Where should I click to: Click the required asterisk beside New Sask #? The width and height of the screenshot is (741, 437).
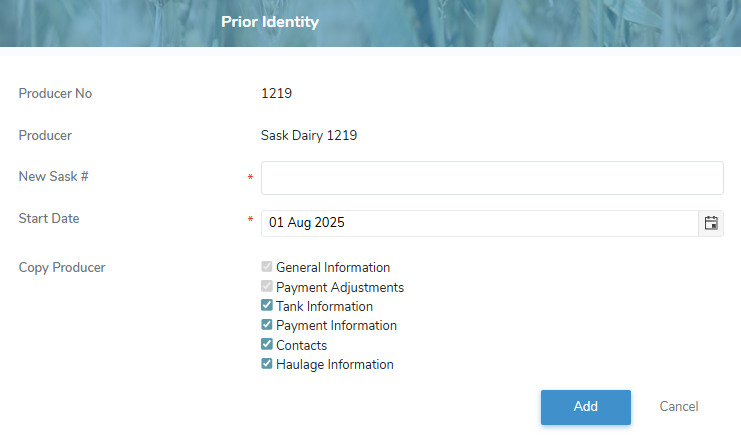(250, 178)
